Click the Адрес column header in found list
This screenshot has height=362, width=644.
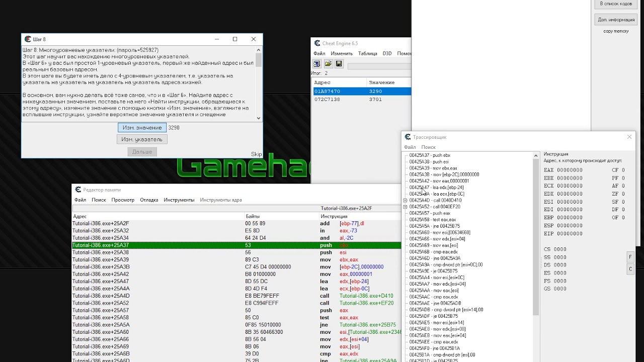[x=340, y=82]
